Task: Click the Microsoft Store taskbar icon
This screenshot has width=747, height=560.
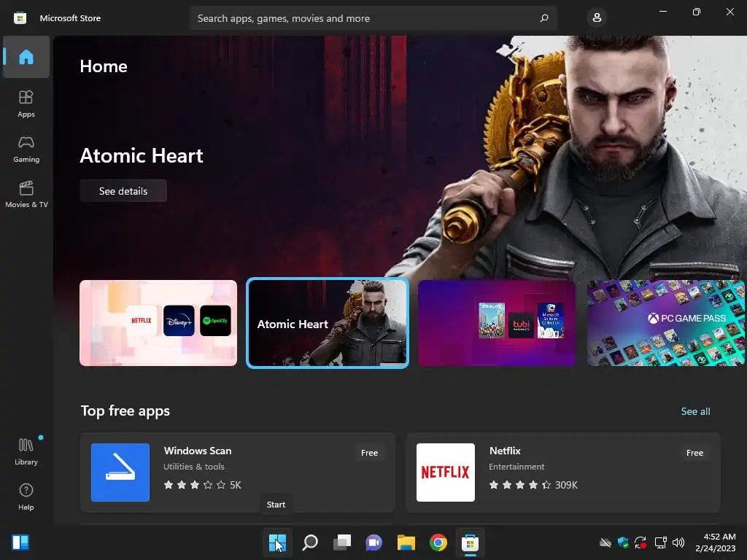Action: (x=471, y=542)
